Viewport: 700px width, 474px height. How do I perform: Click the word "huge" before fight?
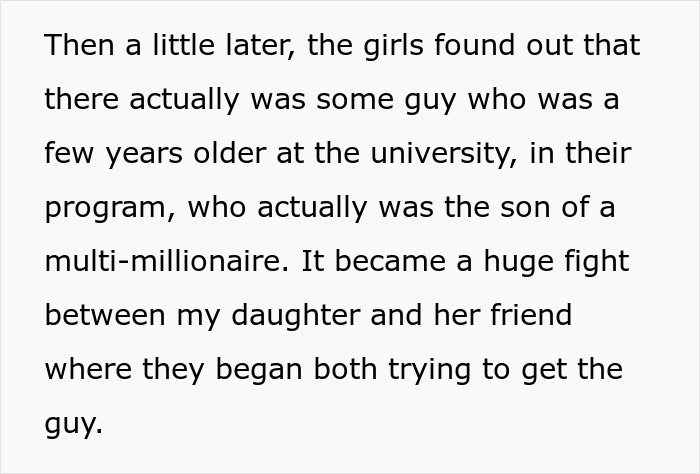(x=513, y=262)
